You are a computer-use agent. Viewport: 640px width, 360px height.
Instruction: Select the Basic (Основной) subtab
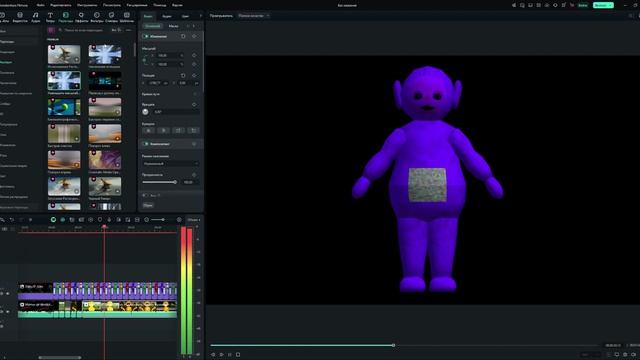[x=152, y=26]
